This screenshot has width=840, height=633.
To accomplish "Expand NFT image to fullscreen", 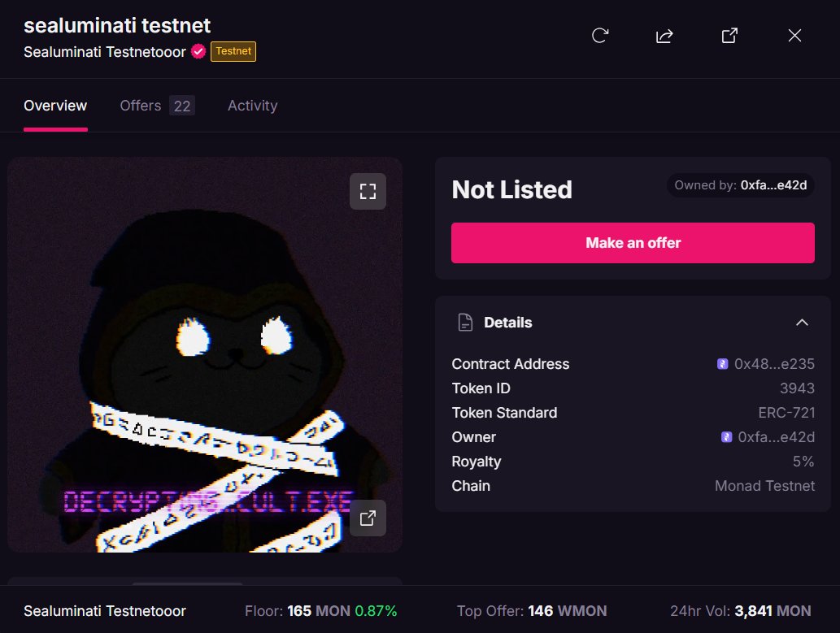I will (368, 191).
